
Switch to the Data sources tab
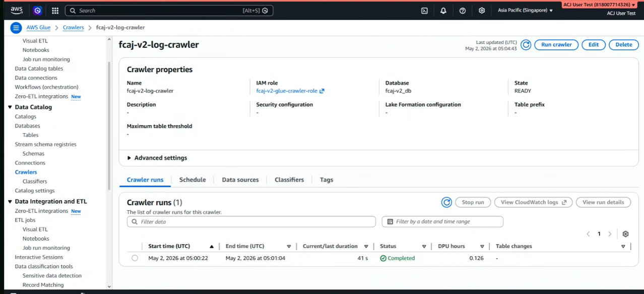pyautogui.click(x=240, y=180)
